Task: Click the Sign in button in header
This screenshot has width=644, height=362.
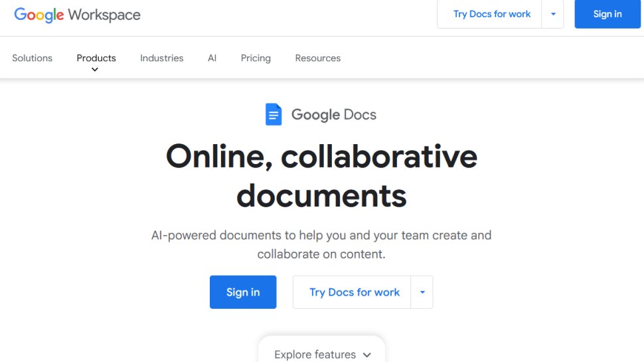Action: 607,14
